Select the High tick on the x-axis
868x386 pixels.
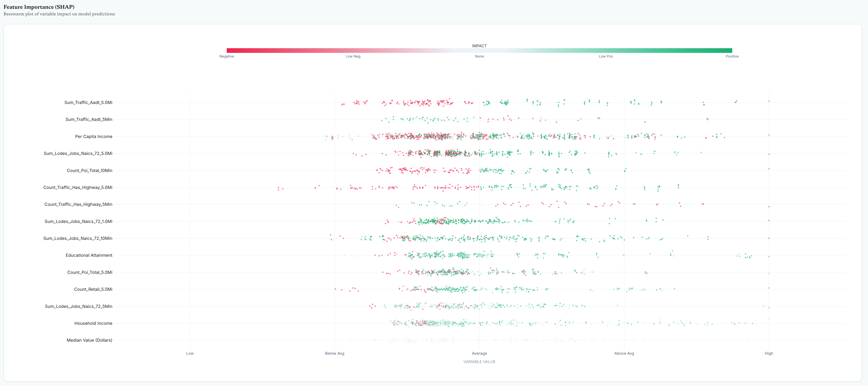click(769, 353)
